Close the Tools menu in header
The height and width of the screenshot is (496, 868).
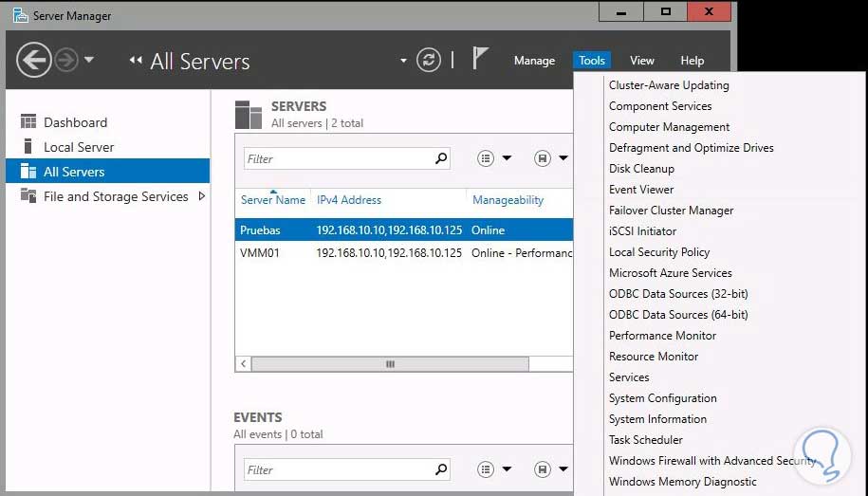[x=592, y=61]
